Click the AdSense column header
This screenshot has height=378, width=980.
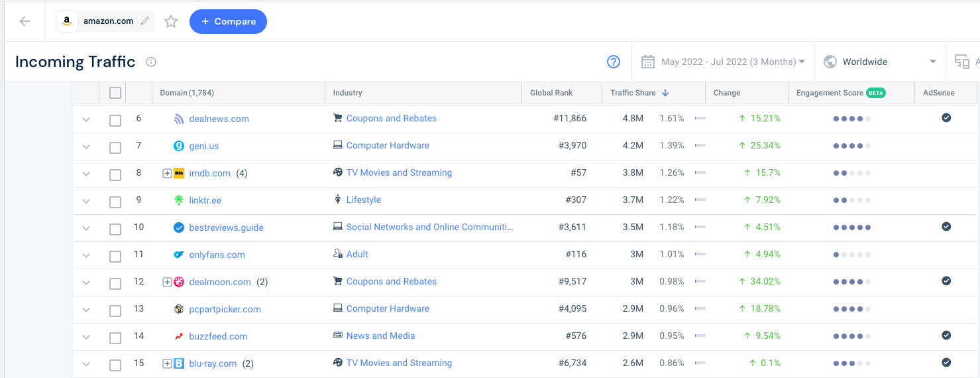tap(939, 93)
